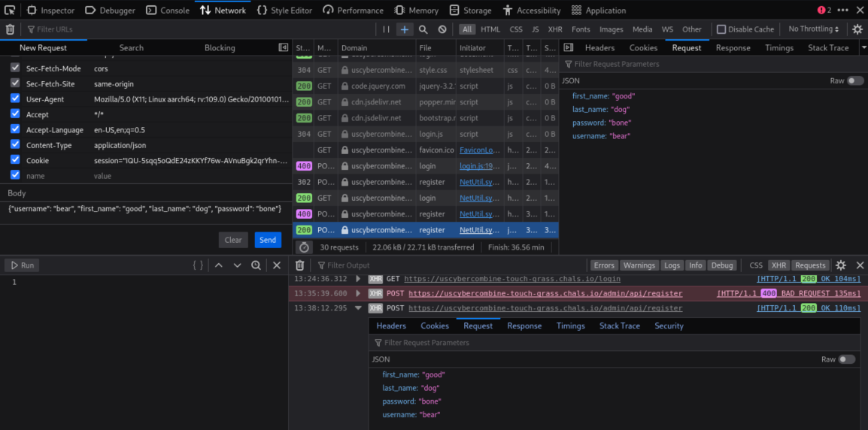Pause network recording
The width and height of the screenshot is (868, 430).
[x=386, y=29]
